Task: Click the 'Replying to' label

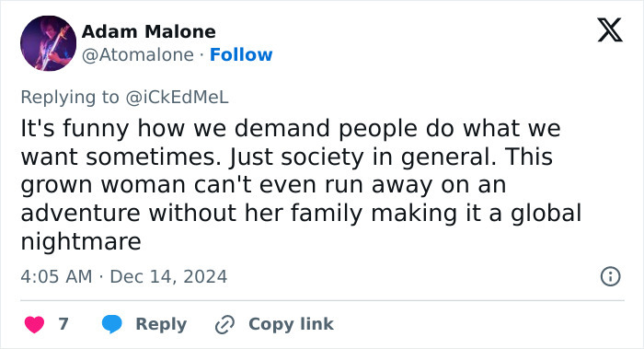Action: [x=70, y=98]
